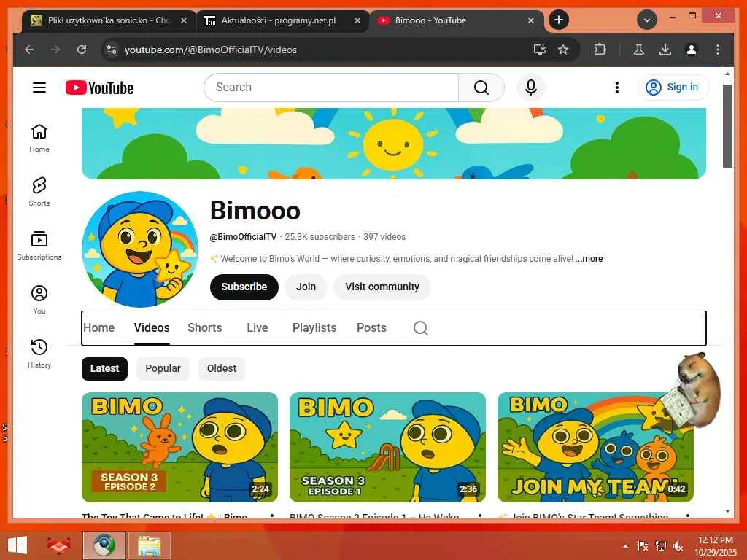Click the Join button
747x560 pixels.
306,287
